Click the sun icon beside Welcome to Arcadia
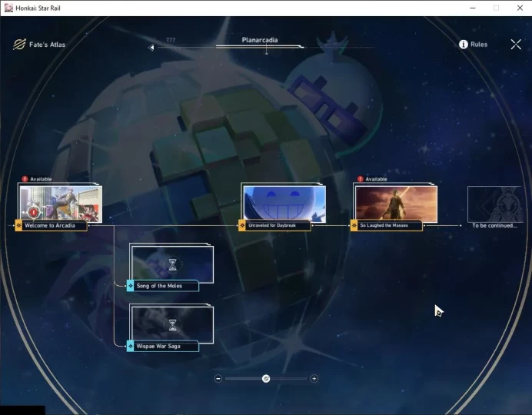The height and width of the screenshot is (415, 532). pyautogui.click(x=18, y=225)
